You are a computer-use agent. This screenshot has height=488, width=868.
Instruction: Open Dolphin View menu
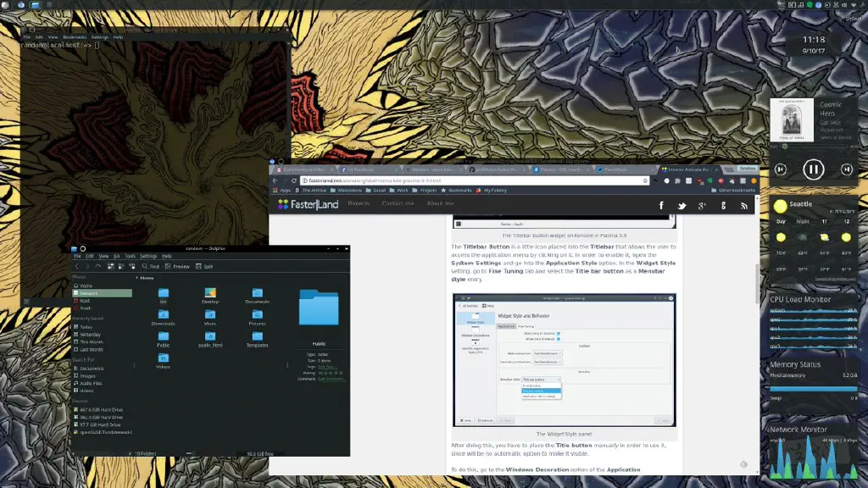[103, 256]
